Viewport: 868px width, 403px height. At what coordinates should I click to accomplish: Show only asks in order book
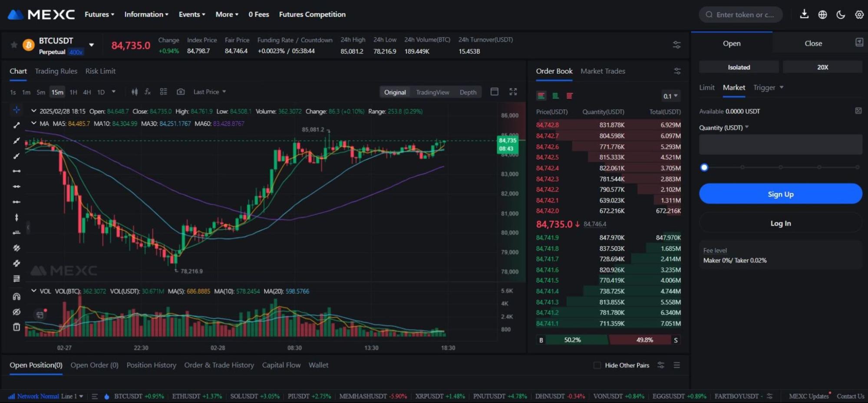point(570,96)
